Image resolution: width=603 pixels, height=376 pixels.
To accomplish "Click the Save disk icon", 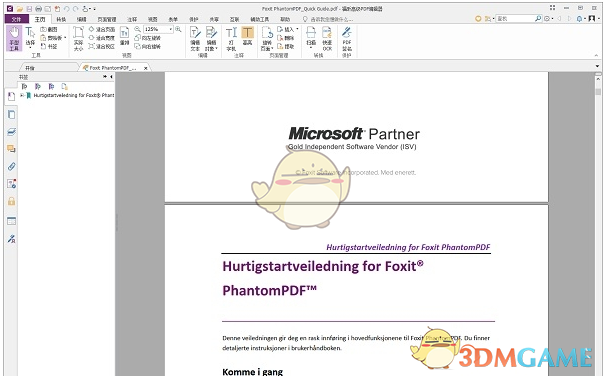I will (x=29, y=8).
